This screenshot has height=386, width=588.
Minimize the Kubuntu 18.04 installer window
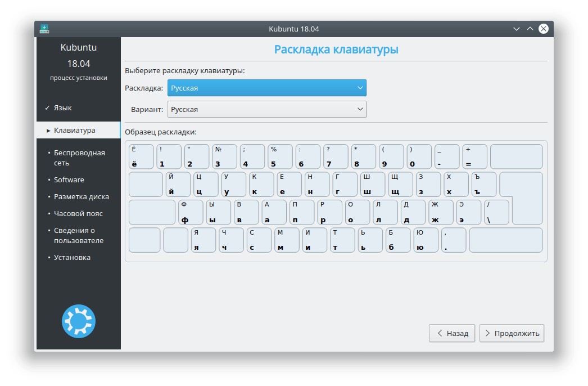(x=516, y=29)
